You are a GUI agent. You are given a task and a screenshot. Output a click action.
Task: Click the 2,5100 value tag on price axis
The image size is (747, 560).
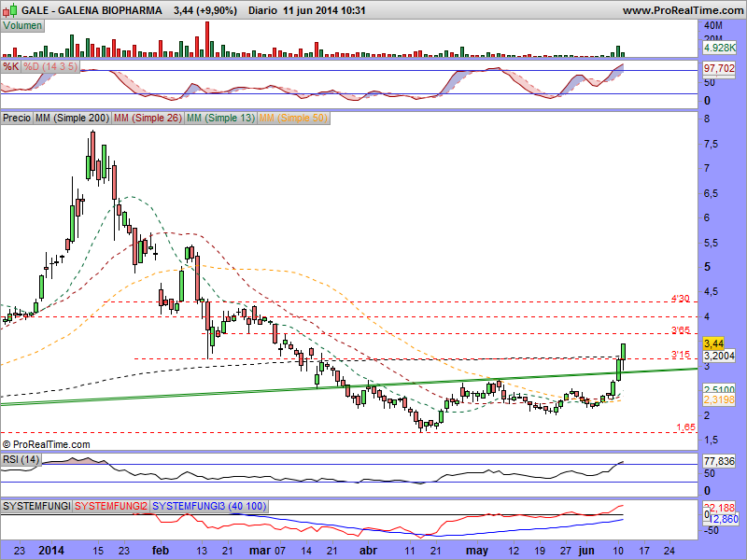click(719, 389)
